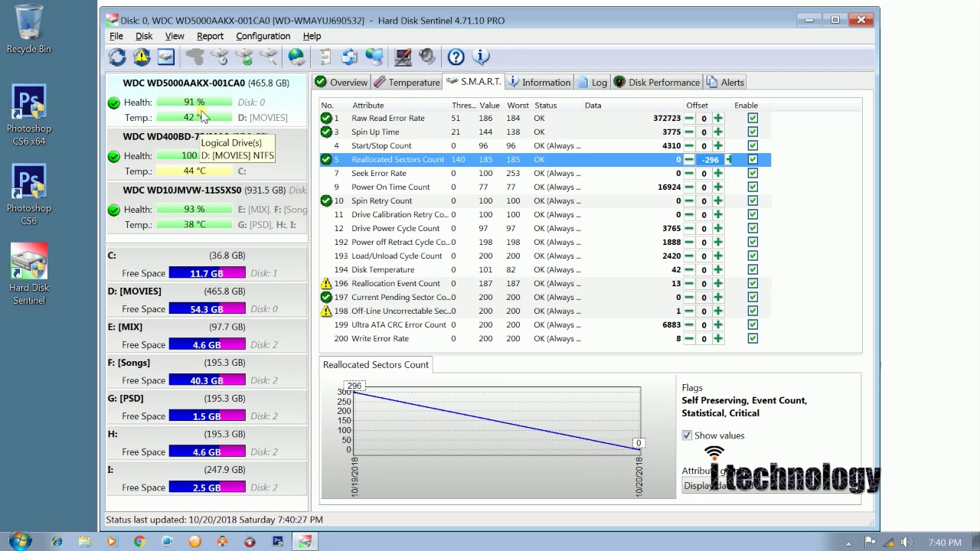Screen dimensions: 980x551
Task: Untick Enable checkbox for Ultra ATA CRC Error Count
Action: click(753, 325)
